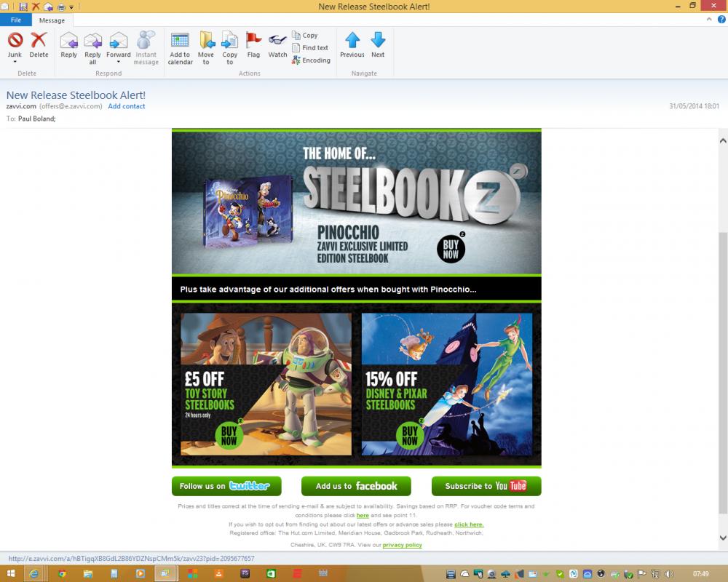
Task: Click the Add contact link
Action: [x=126, y=106]
